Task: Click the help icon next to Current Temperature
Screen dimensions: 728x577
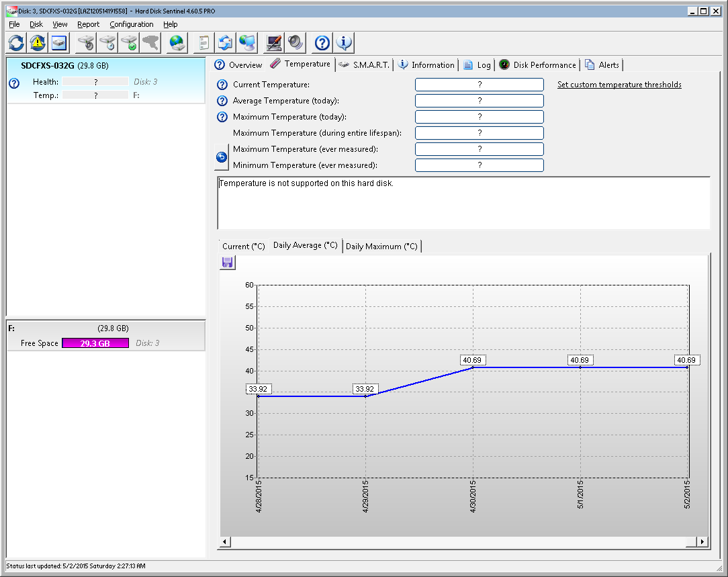Action: point(222,85)
